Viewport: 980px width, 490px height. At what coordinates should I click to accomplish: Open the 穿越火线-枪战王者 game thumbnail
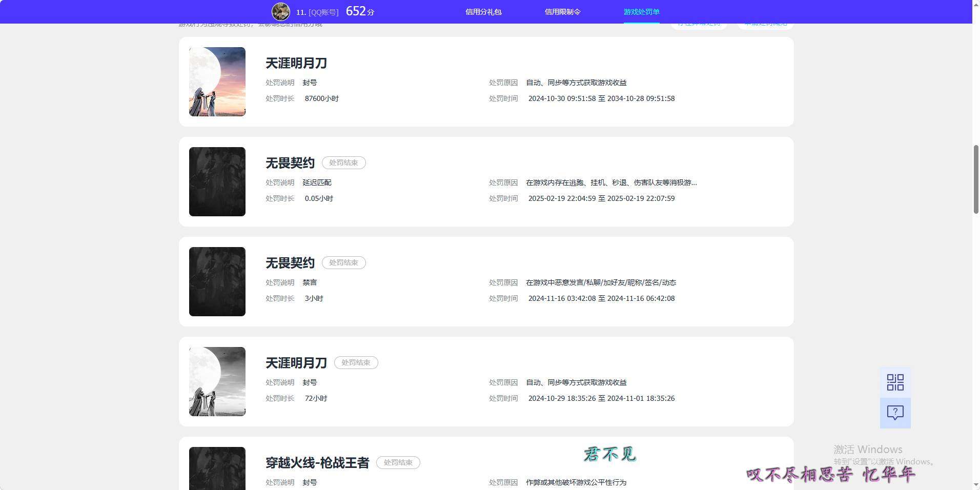pyautogui.click(x=217, y=468)
